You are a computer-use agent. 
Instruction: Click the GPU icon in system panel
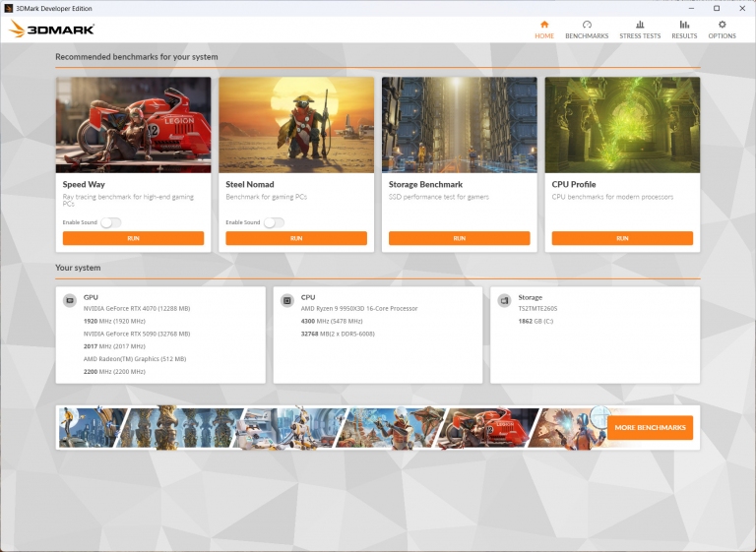pyautogui.click(x=70, y=300)
